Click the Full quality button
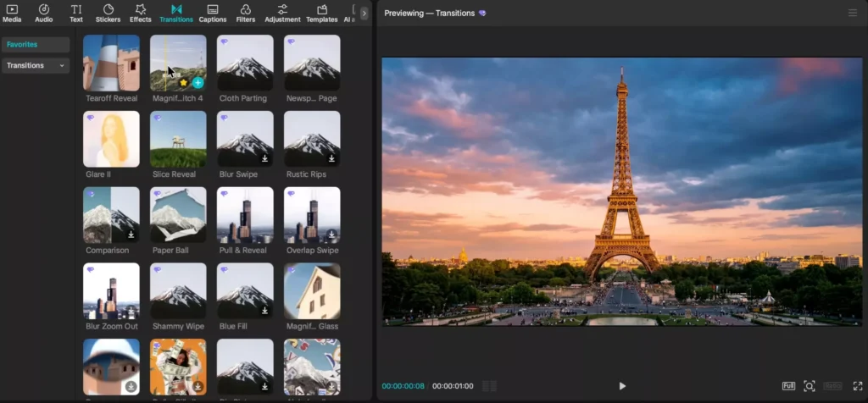The image size is (868, 403). (788, 386)
